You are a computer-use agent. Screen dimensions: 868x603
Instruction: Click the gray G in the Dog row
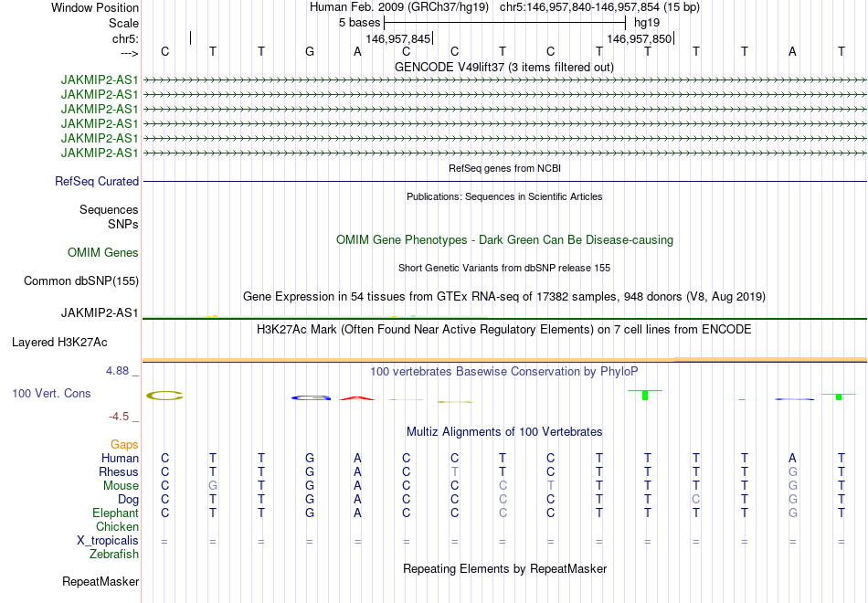click(x=793, y=500)
